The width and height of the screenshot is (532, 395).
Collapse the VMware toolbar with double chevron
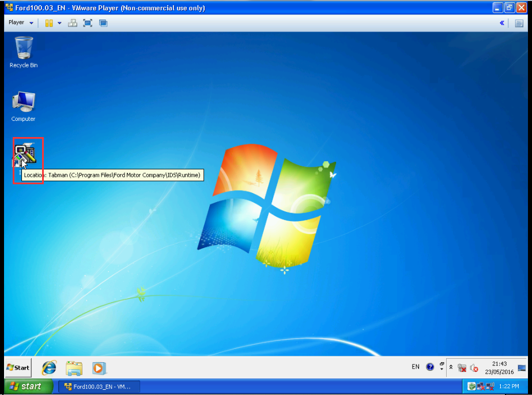(x=502, y=23)
